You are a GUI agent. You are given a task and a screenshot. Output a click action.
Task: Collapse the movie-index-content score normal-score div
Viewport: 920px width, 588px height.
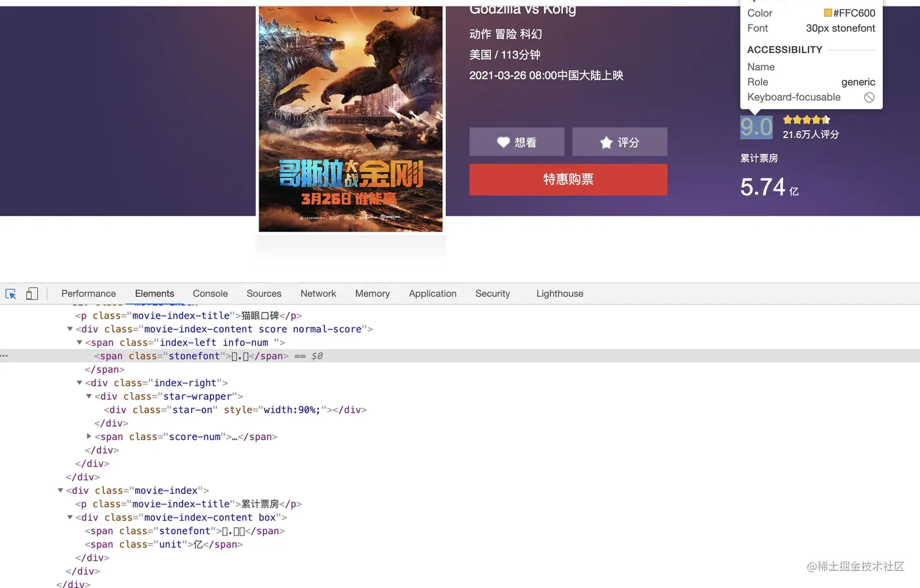(x=70, y=329)
